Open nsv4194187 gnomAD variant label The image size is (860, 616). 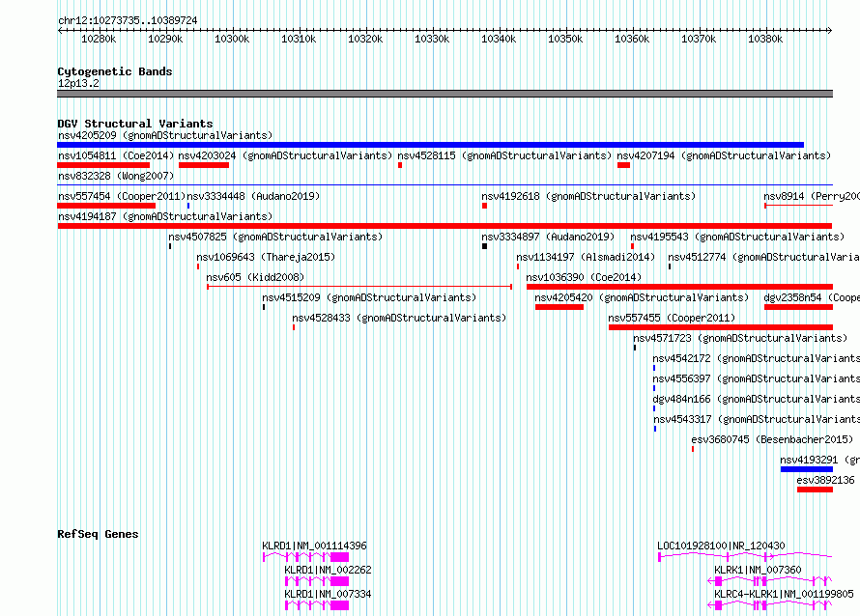click(x=165, y=216)
